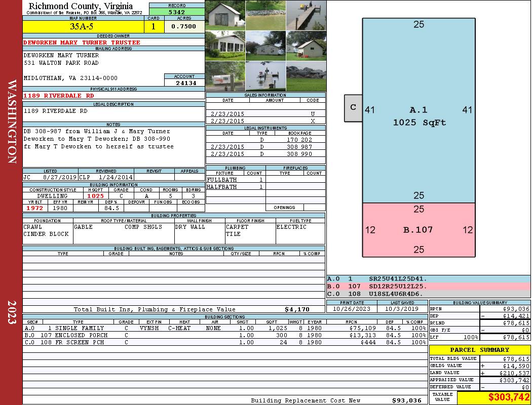Click legal instrument row 308 987
This screenshot has width=532, height=405.
265,147
